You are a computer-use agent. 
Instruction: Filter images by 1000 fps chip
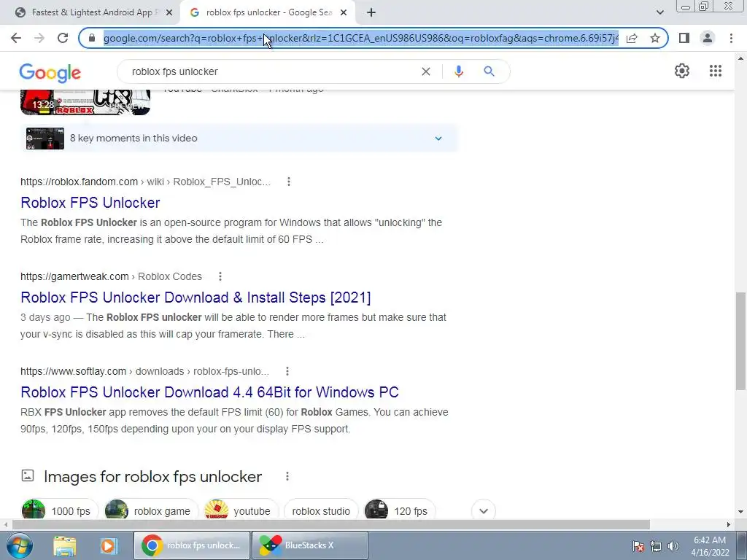pyautogui.click(x=60, y=511)
